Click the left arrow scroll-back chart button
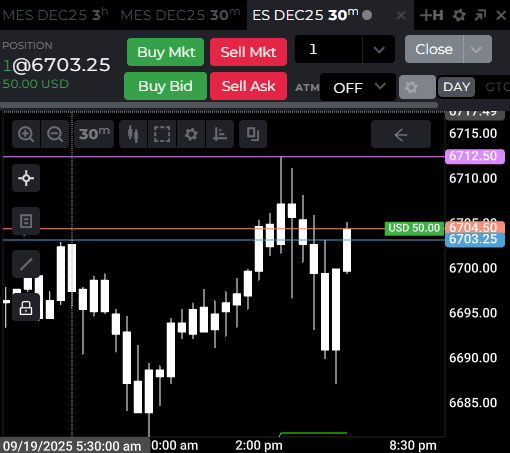The image size is (510, 453). coord(401,135)
